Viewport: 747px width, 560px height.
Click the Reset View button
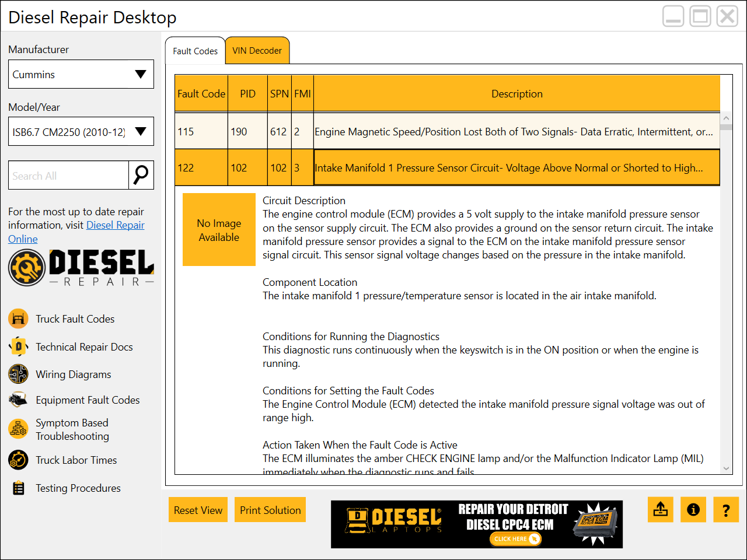click(198, 509)
